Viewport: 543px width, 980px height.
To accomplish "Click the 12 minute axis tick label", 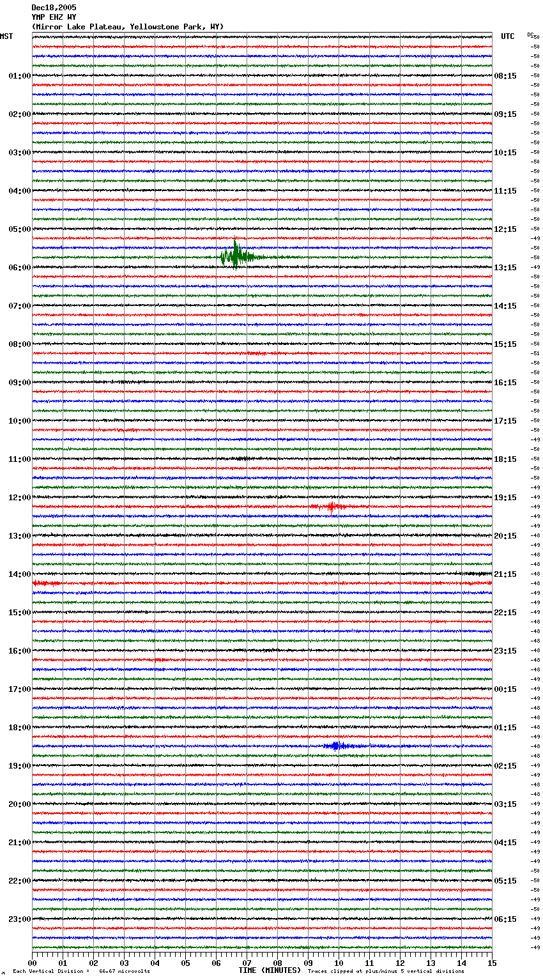I will coord(400,963).
